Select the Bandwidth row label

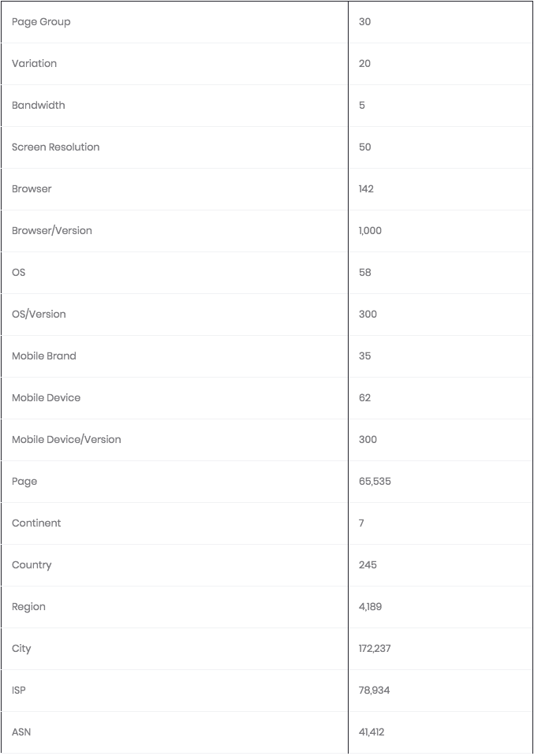coord(38,106)
